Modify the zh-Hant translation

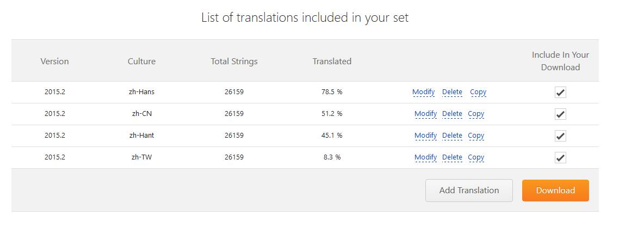(425, 136)
